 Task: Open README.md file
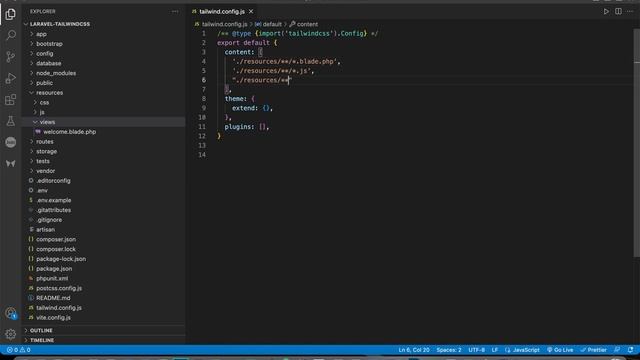53,298
